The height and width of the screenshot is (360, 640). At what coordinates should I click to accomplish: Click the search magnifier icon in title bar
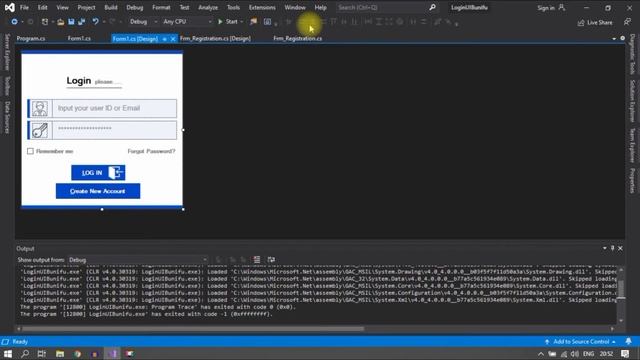432,7
